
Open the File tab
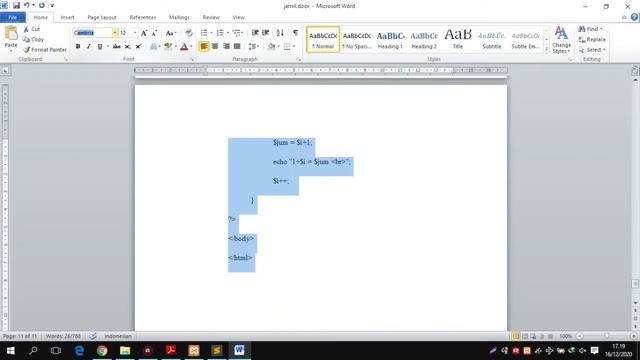(x=13, y=17)
